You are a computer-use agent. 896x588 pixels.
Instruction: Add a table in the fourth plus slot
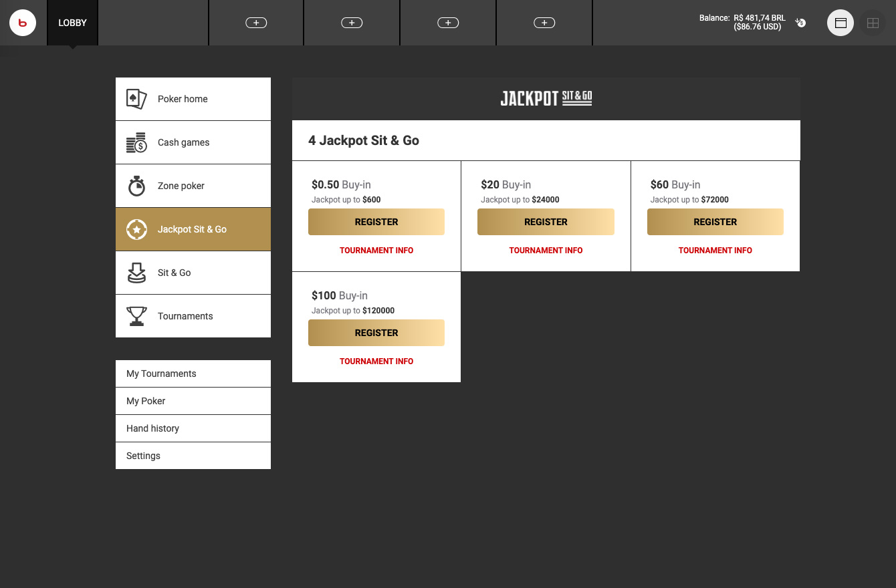[x=544, y=23]
